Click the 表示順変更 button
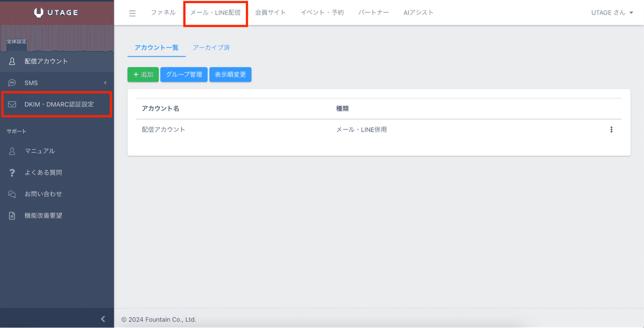The width and height of the screenshot is (644, 328). tap(230, 75)
